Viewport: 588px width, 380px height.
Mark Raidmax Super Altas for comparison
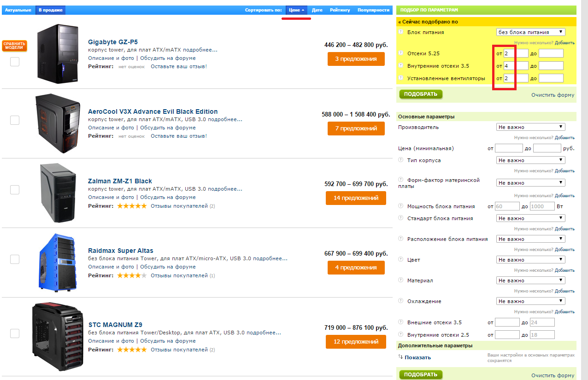tap(15, 259)
